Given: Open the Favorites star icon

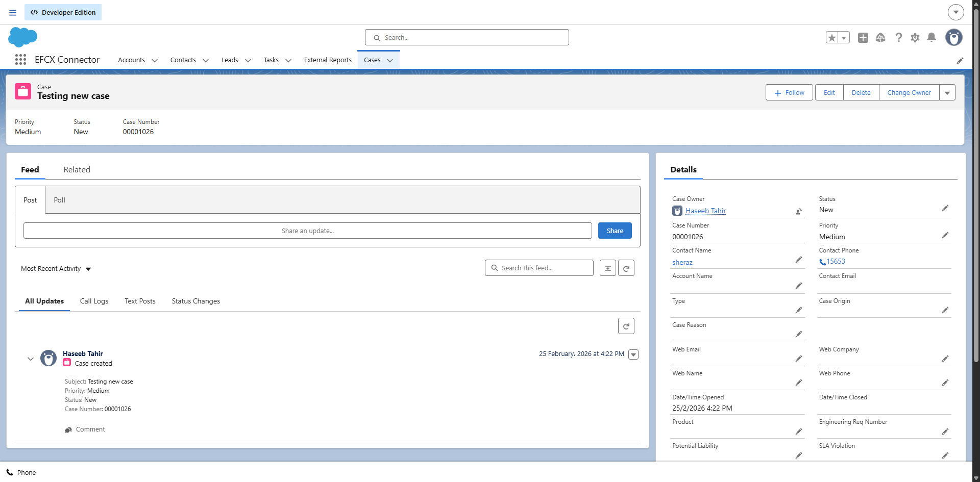Looking at the screenshot, I should 832,37.
